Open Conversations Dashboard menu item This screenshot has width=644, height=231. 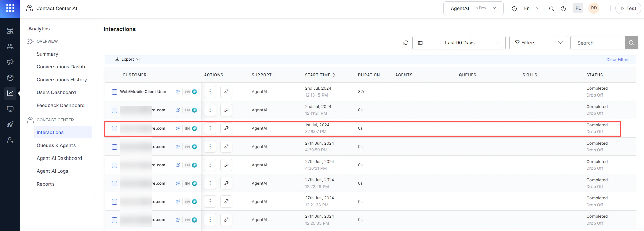click(63, 67)
